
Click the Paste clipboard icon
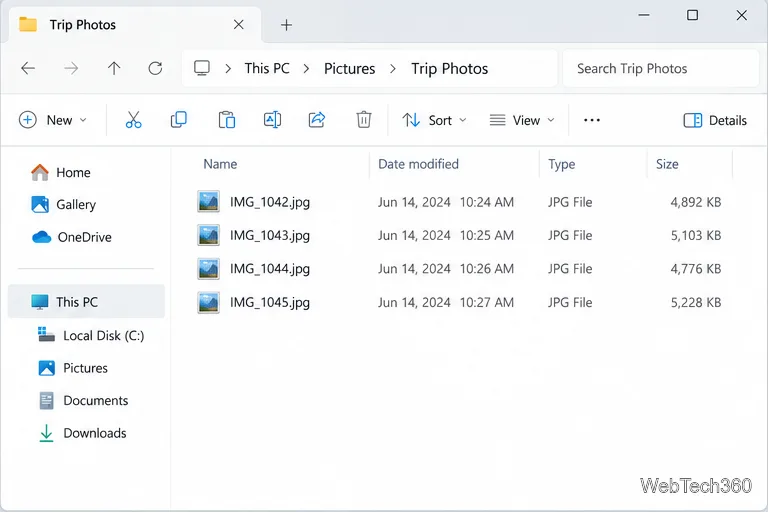(x=226, y=120)
